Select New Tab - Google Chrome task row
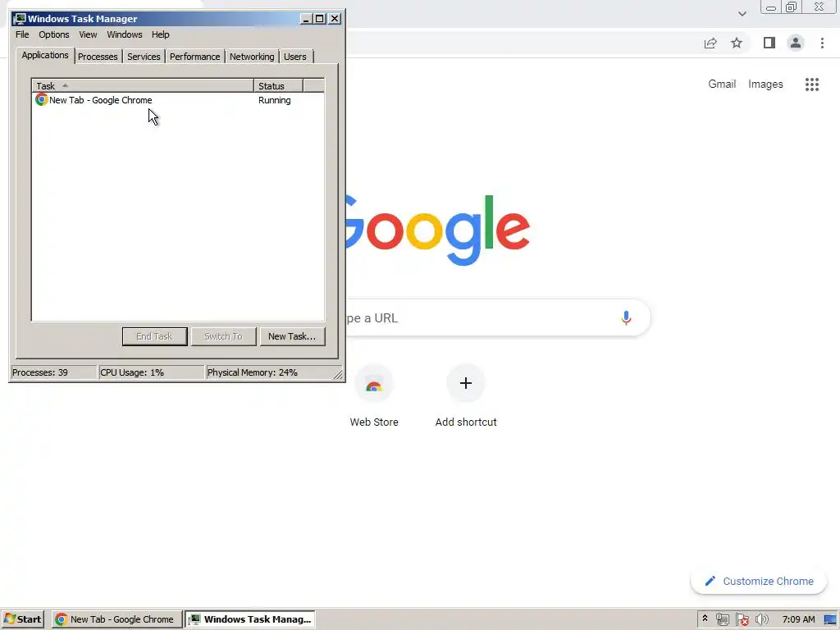 [178, 100]
